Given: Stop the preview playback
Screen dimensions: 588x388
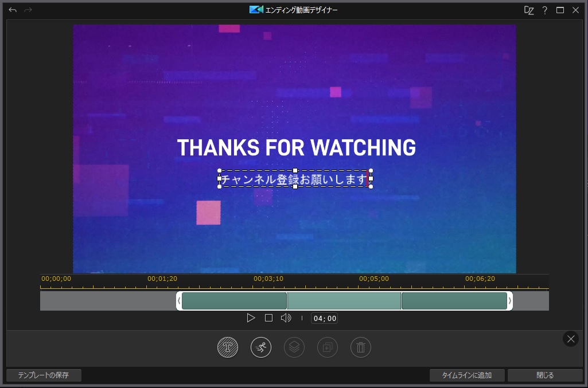Looking at the screenshot, I should coord(268,318).
